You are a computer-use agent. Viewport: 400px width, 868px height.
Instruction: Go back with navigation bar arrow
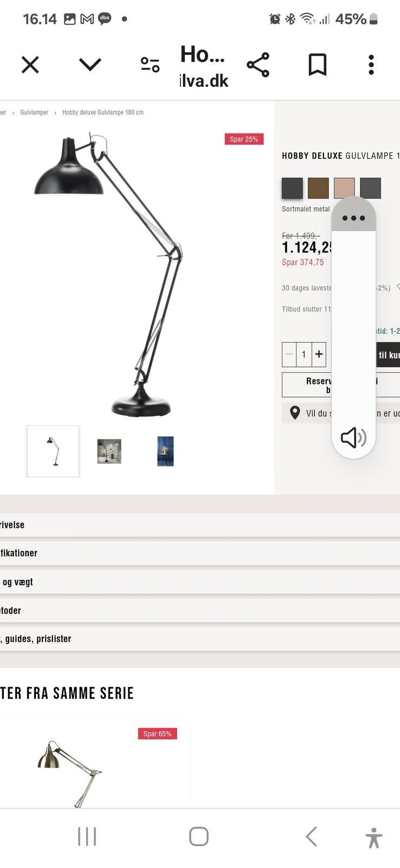pyautogui.click(x=311, y=837)
